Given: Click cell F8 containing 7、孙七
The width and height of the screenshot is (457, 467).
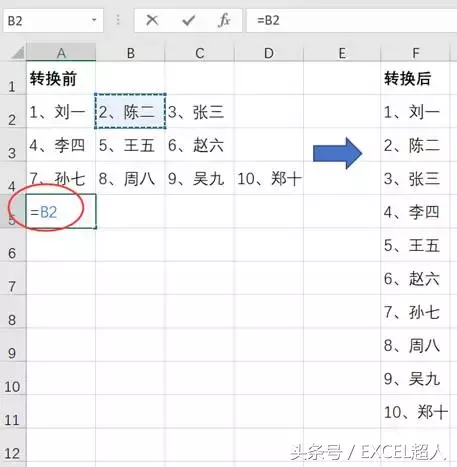Looking at the screenshot, I should coord(416,312).
